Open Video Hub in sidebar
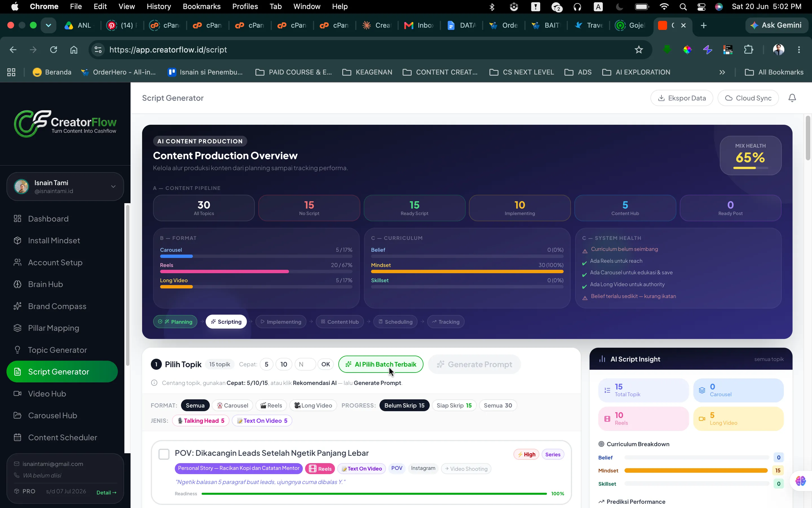The image size is (812, 508). [47, 393]
